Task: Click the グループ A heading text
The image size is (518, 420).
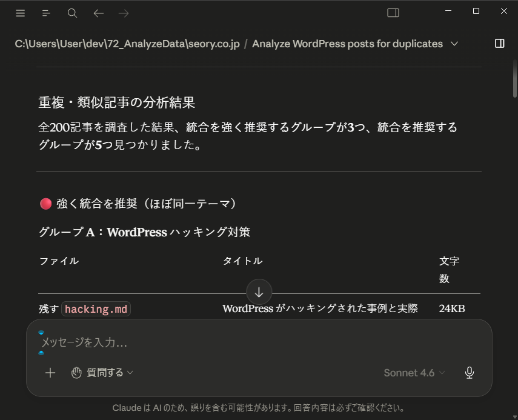Action: [x=144, y=232]
